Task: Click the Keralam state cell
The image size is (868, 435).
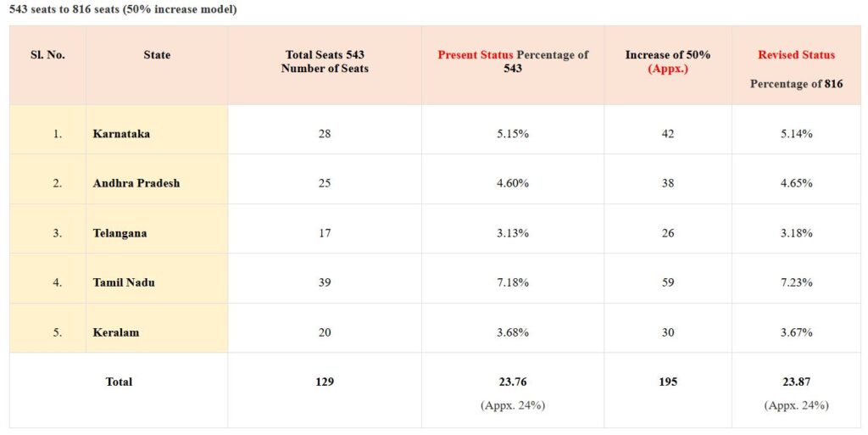Action: coord(116,332)
